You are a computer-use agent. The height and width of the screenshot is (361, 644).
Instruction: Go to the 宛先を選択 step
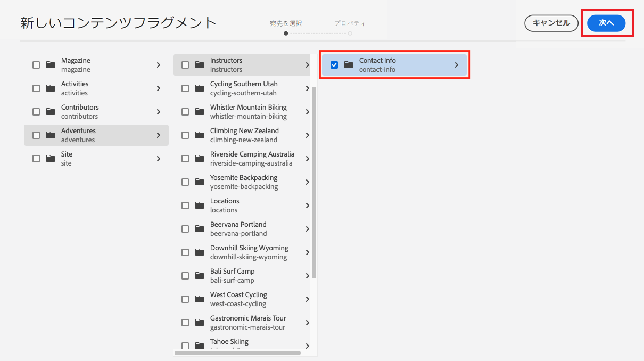[x=286, y=23]
